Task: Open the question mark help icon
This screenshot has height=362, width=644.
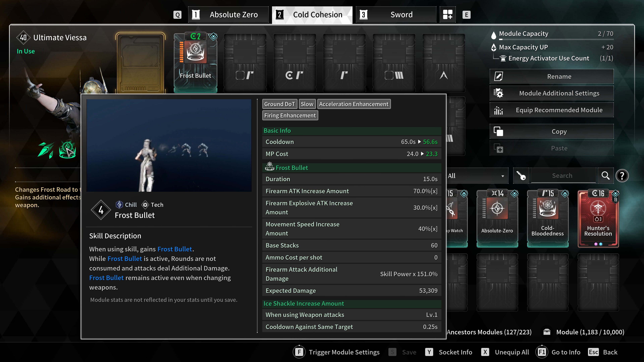Action: [x=622, y=176]
